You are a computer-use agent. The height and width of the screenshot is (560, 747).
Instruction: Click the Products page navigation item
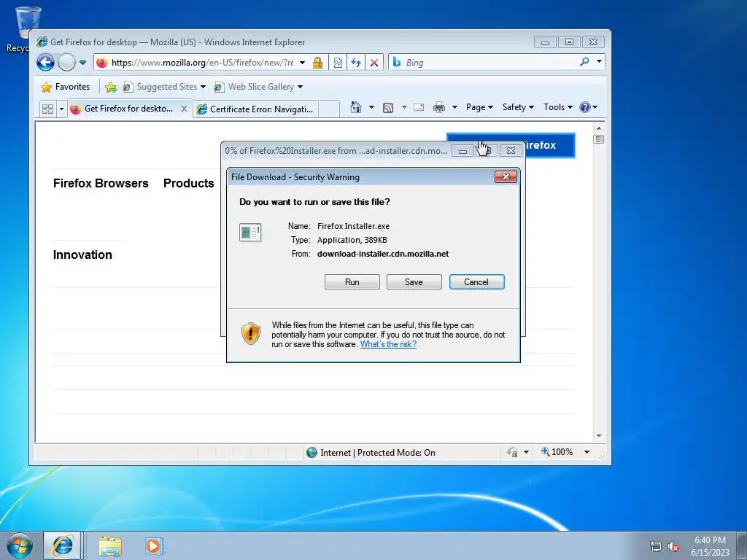coord(189,183)
